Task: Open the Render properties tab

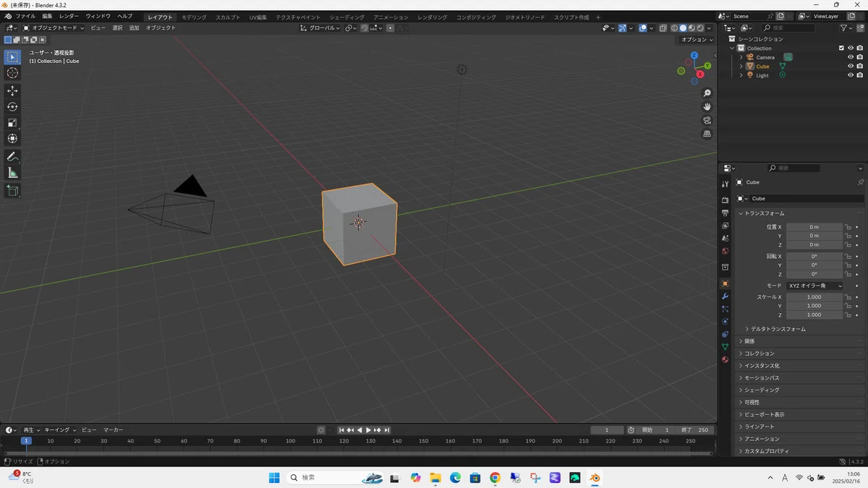Action: (x=725, y=200)
